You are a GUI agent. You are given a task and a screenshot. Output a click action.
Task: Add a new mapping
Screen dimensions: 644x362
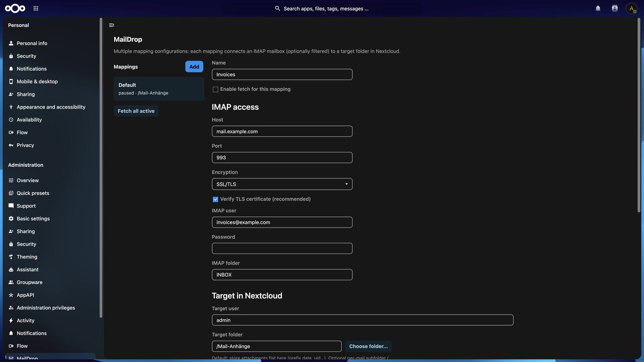click(x=194, y=67)
